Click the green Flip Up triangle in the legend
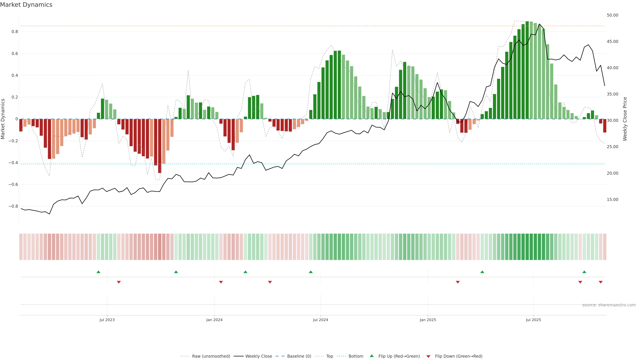Screen dimensions: 644x362 [x=371, y=356]
